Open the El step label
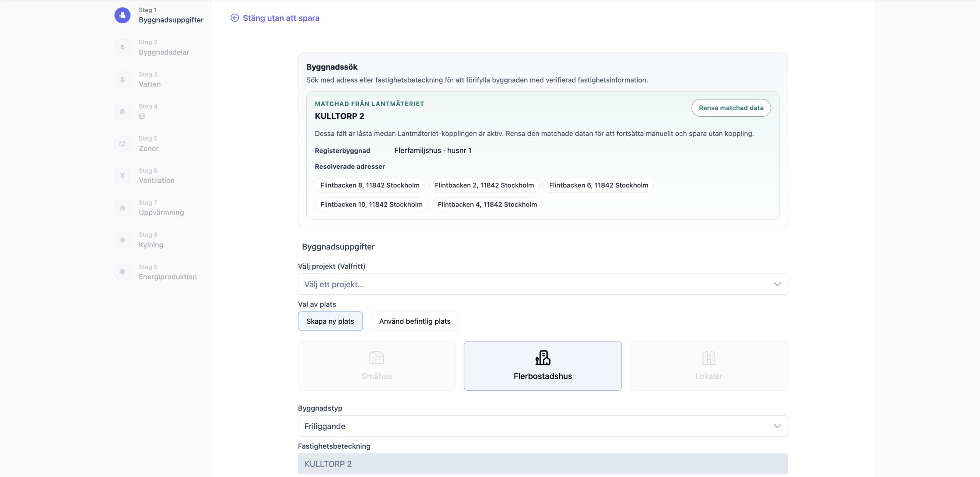The width and height of the screenshot is (980, 477). click(x=142, y=116)
